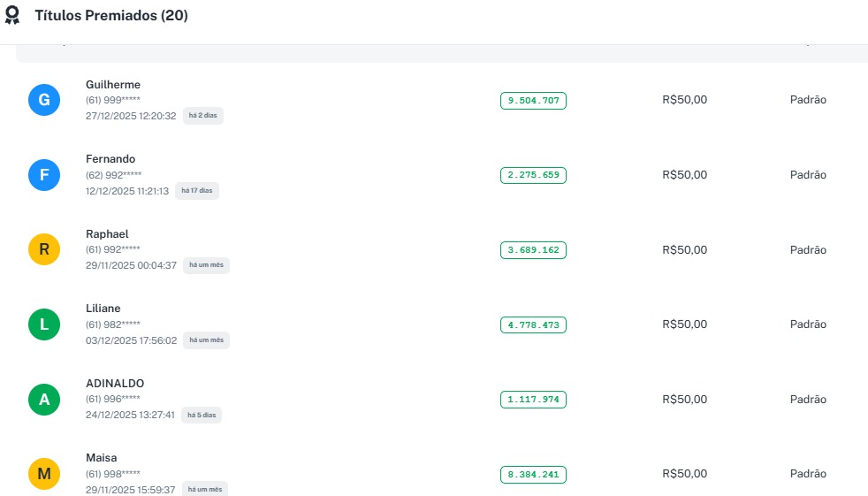The image size is (868, 496).
Task: Click the 'há 17 dias' time badge
Action: [198, 191]
